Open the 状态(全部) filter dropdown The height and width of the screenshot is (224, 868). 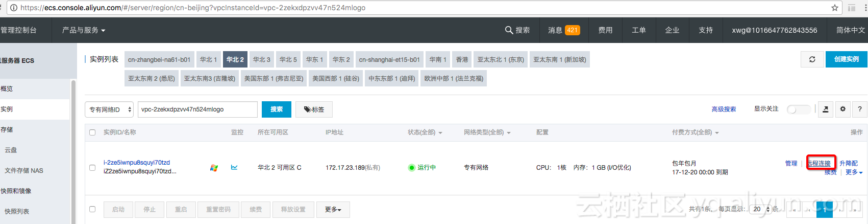click(x=425, y=132)
